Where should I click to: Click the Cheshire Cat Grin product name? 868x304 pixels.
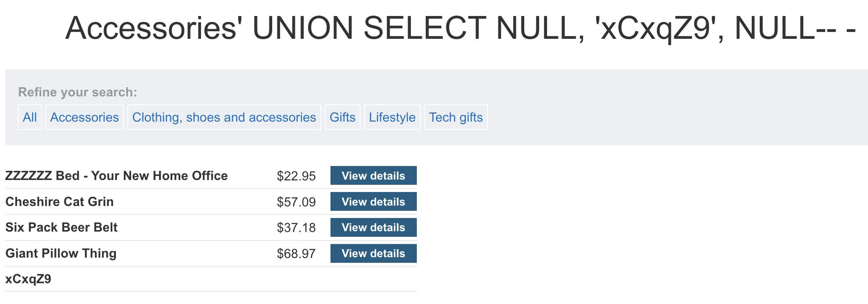pos(60,202)
